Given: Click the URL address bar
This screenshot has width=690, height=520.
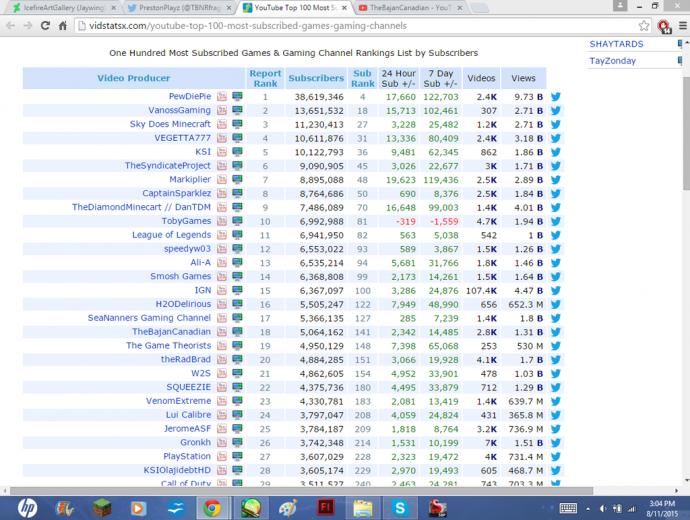Looking at the screenshot, I should tap(357, 26).
